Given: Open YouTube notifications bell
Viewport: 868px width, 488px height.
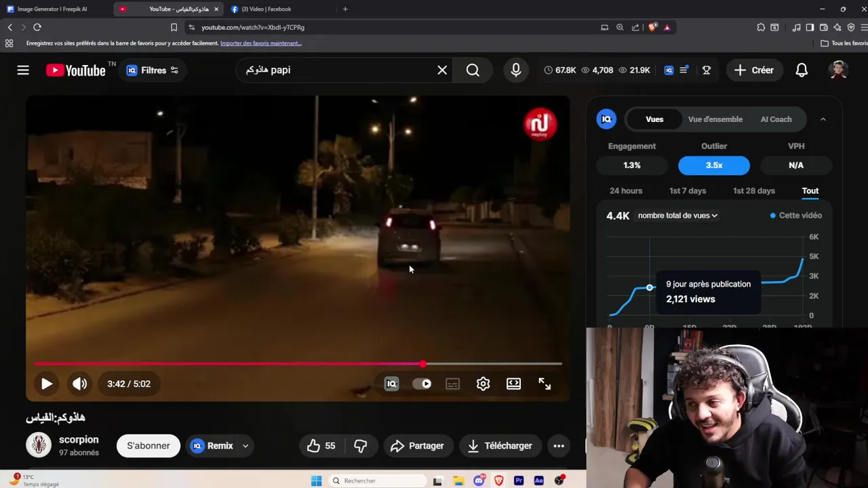Looking at the screenshot, I should pos(802,70).
